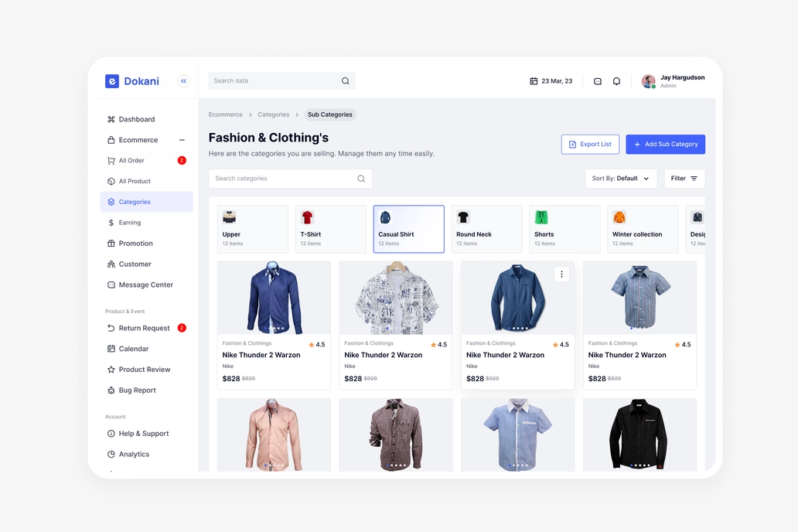Open Message Center from sidebar
The image size is (798, 532).
(x=147, y=285)
